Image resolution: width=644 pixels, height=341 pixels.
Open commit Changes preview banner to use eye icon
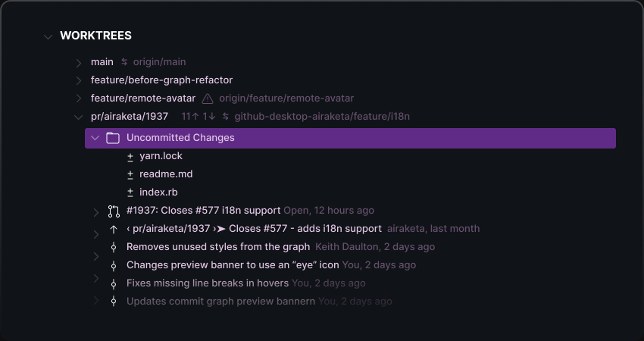coord(233,265)
